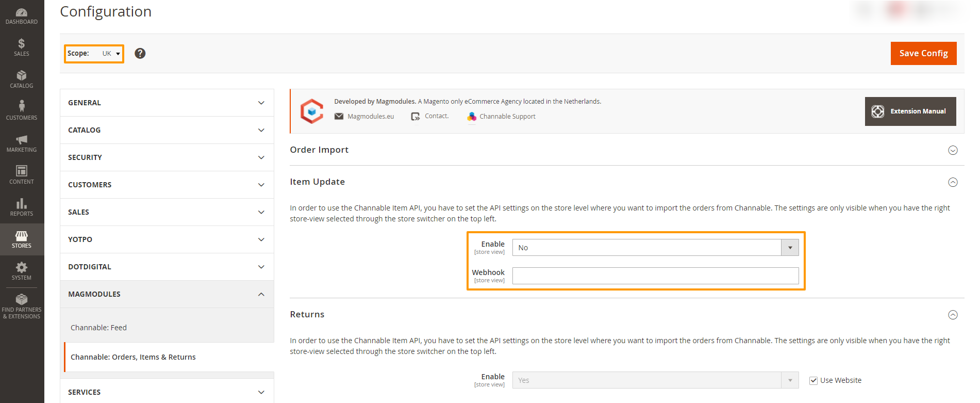Click the Save Config button

pos(923,53)
